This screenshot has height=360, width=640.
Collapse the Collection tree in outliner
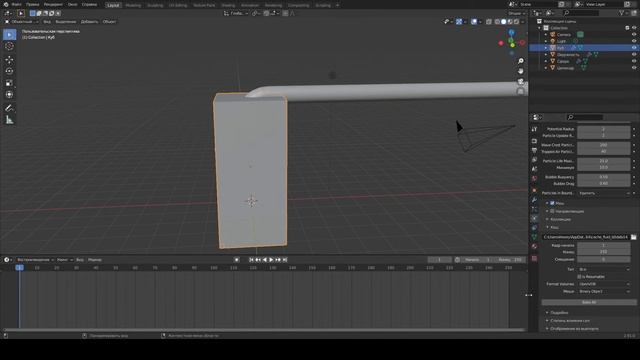tap(540, 28)
